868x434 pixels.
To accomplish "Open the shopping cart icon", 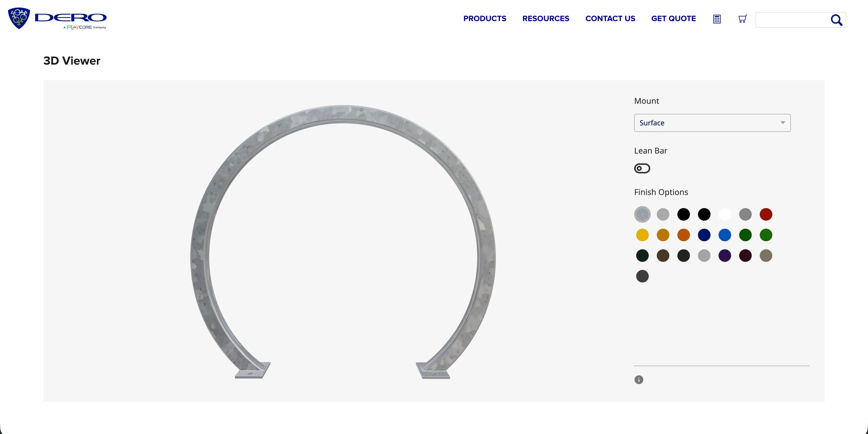I will click(x=742, y=19).
